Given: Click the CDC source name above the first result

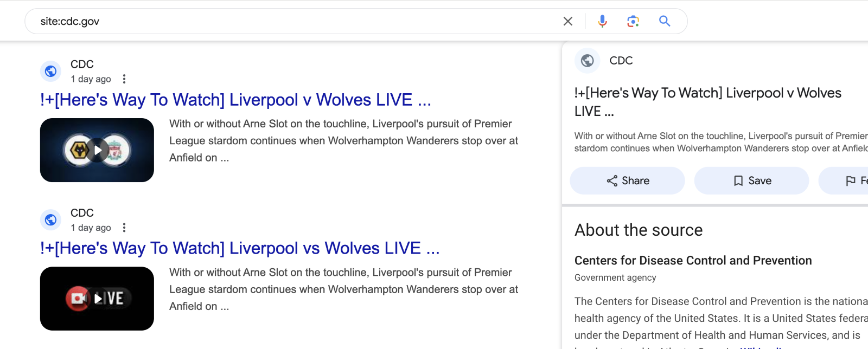Looking at the screenshot, I should pos(81,64).
